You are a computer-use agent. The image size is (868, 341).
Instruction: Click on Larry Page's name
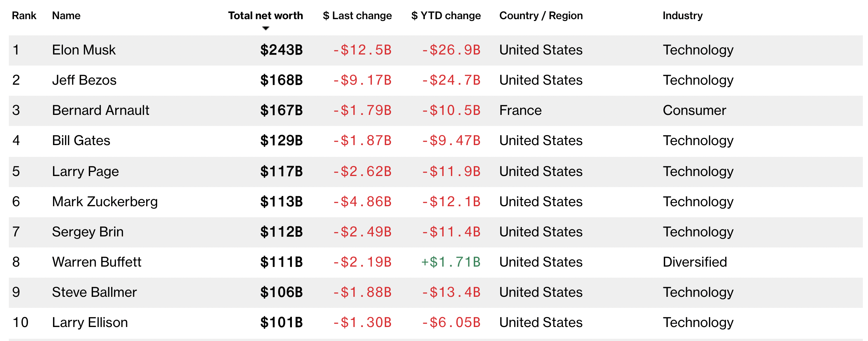[x=85, y=171]
